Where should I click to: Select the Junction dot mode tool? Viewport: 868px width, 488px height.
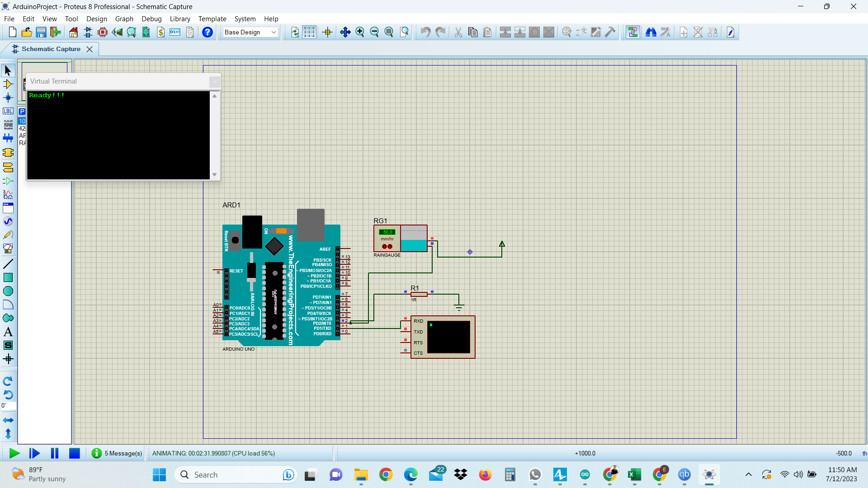8,98
